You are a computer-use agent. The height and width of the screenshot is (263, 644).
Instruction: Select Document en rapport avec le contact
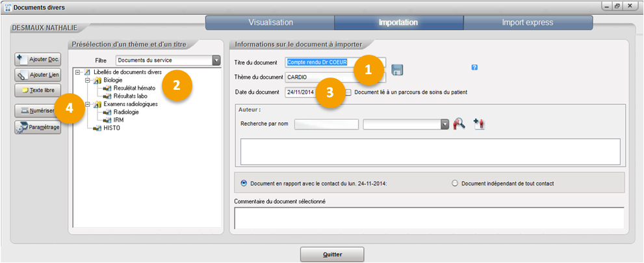click(244, 184)
